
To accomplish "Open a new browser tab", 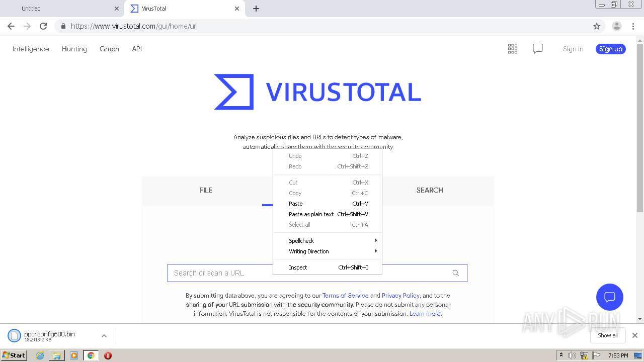I will (x=256, y=9).
